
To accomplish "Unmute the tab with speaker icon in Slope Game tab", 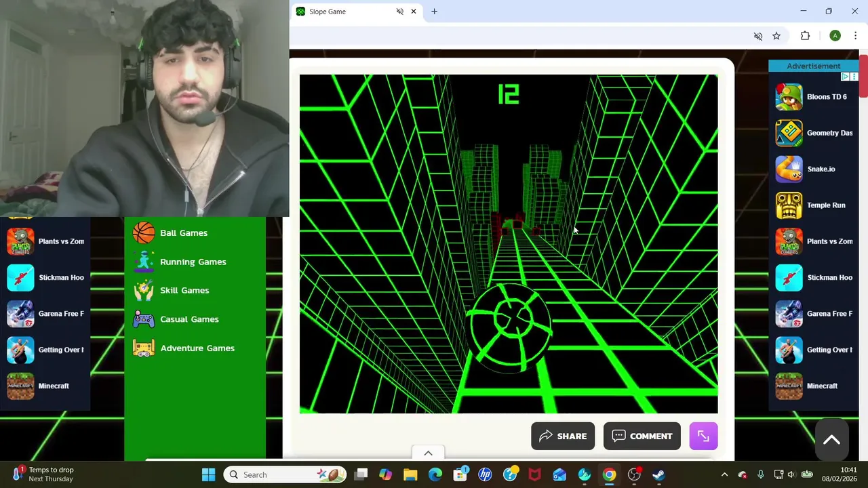I will click(399, 12).
